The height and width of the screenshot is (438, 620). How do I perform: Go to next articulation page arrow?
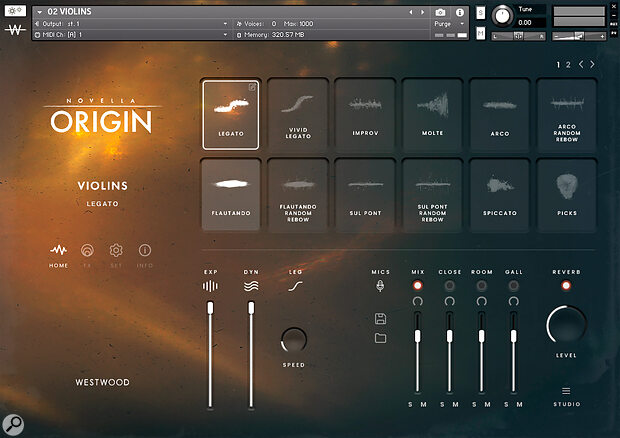tap(592, 64)
